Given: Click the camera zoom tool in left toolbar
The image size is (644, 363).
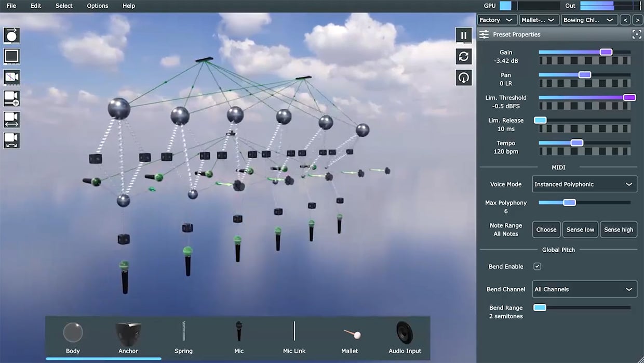Looking at the screenshot, I should (11, 98).
